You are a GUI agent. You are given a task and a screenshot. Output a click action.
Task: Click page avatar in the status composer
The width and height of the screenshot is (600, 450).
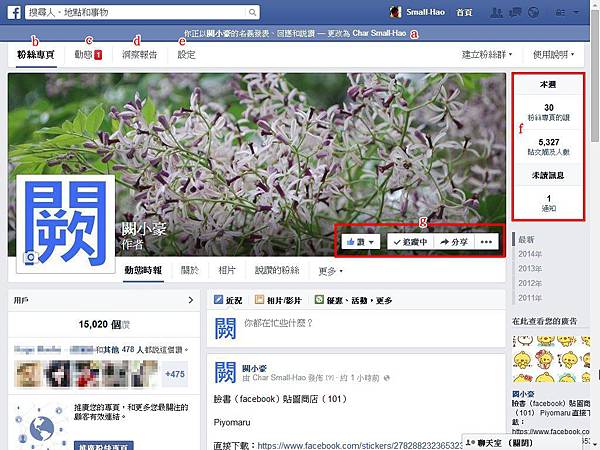225,329
